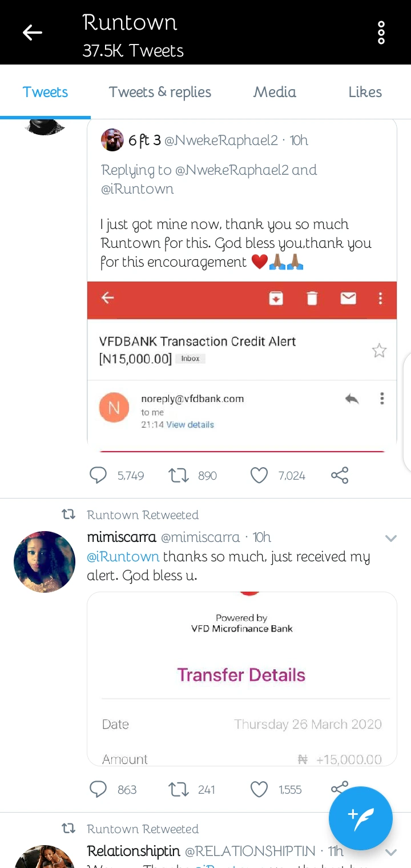411x868 pixels.
Task: Open the Media tab
Action: click(275, 93)
